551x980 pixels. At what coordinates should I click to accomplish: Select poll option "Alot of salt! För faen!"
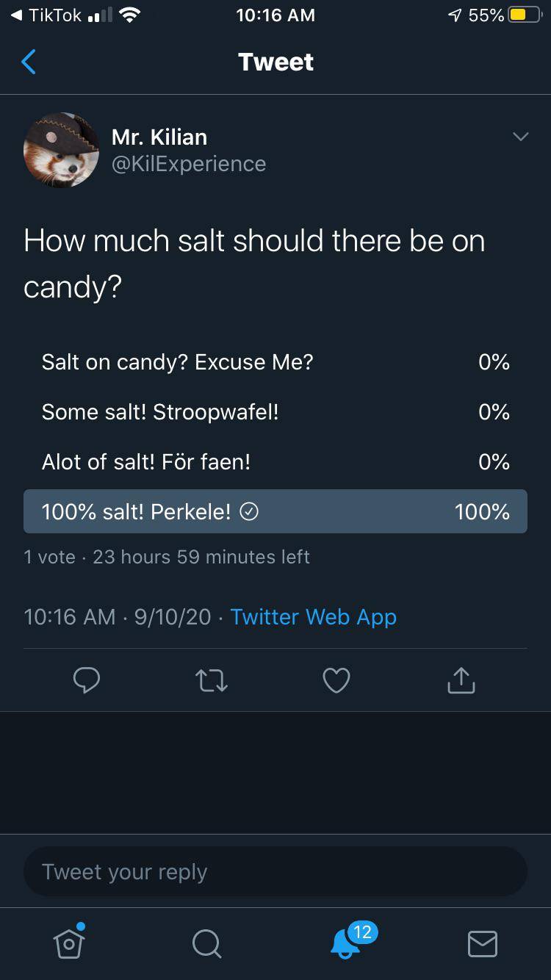click(x=275, y=462)
